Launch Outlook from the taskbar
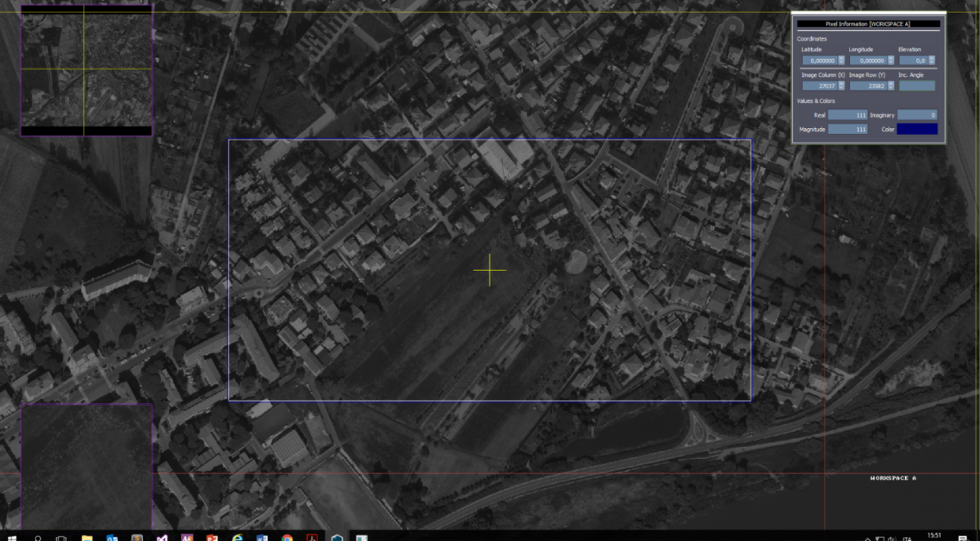This screenshot has width=980, height=541. coord(112,536)
